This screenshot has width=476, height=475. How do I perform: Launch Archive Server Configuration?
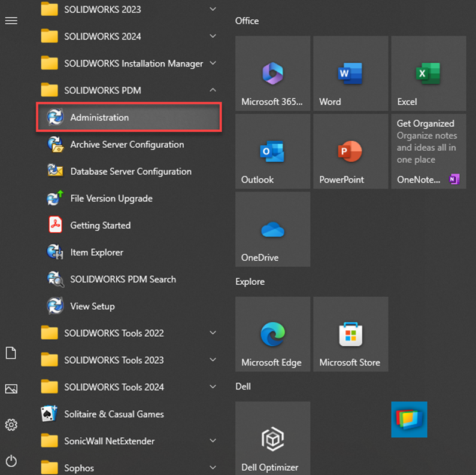tap(129, 144)
